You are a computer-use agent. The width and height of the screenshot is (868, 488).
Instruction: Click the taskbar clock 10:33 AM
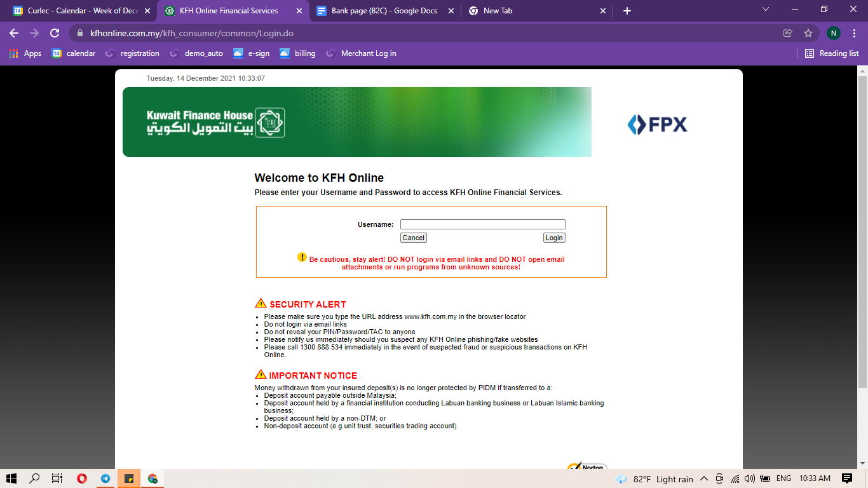point(815,478)
